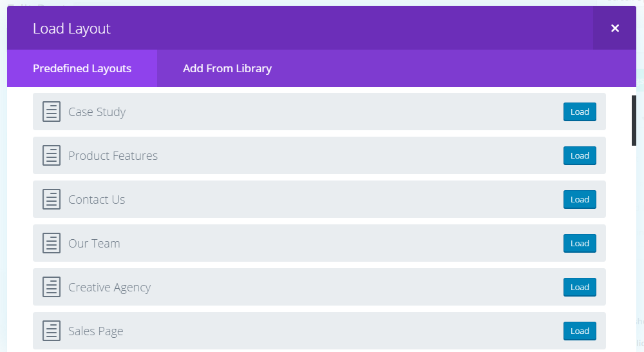
Task: Load the Our Team layout
Action: coord(580,244)
